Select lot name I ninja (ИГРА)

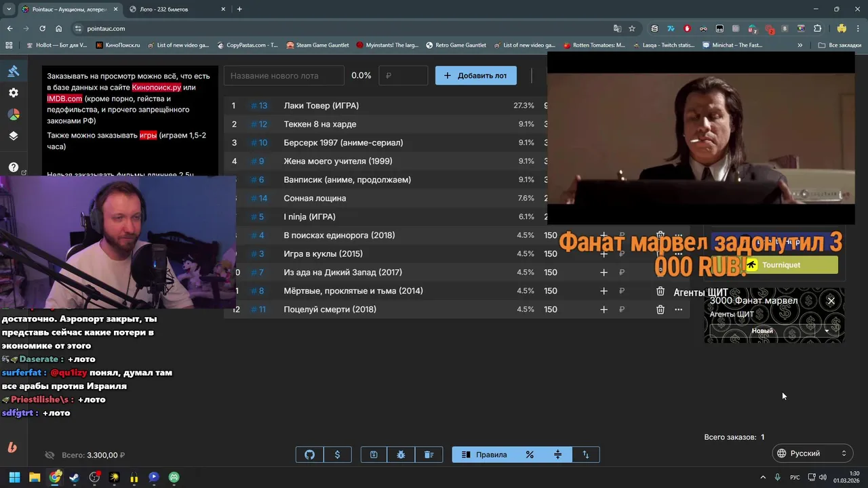[309, 217]
